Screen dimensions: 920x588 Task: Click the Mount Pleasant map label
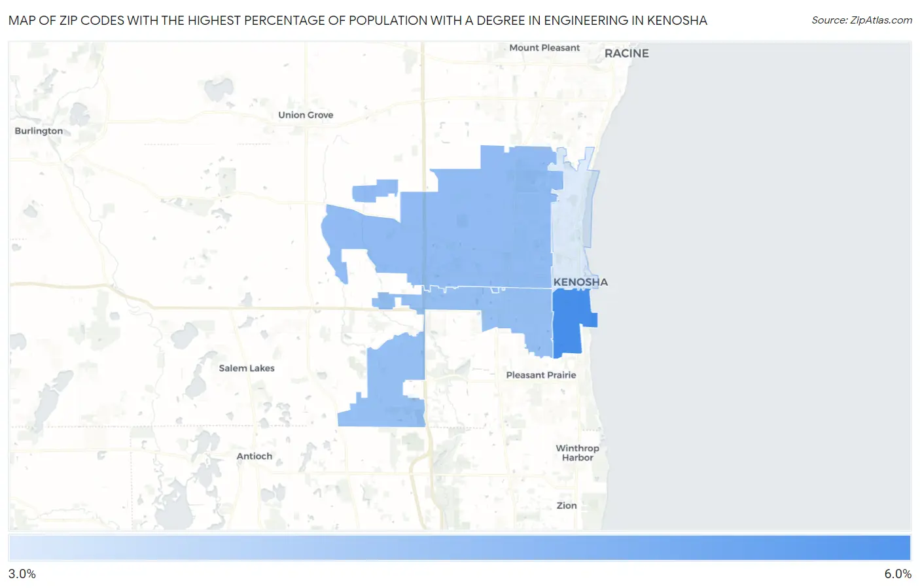544,48
